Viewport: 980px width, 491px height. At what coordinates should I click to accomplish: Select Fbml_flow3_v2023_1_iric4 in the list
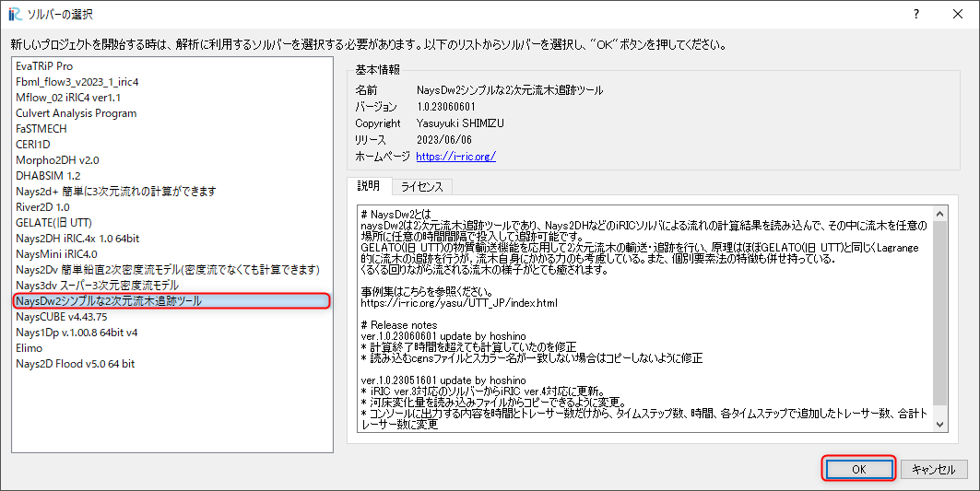pyautogui.click(x=171, y=82)
